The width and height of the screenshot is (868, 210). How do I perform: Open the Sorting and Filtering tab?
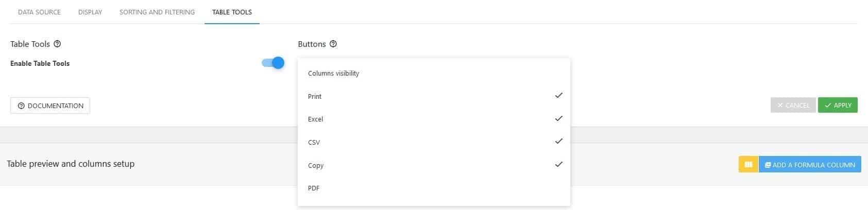click(x=157, y=12)
